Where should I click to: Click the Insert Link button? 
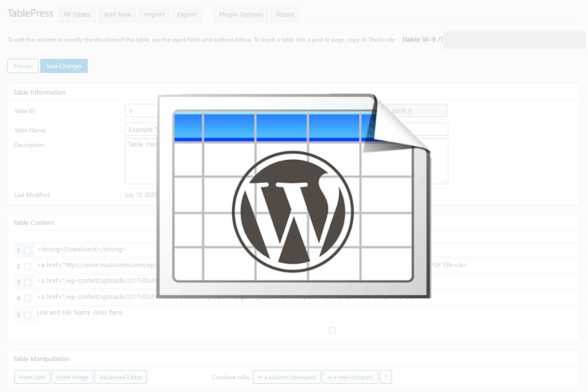(32, 377)
